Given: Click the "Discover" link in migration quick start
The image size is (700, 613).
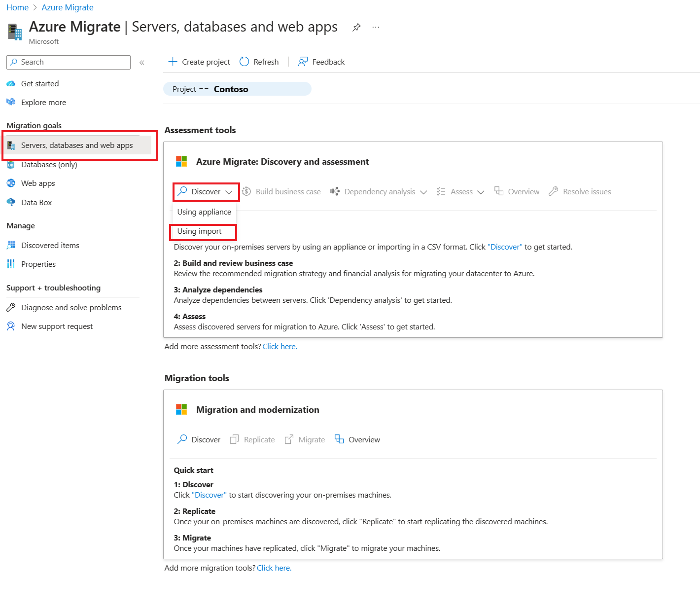Looking at the screenshot, I should [209, 495].
